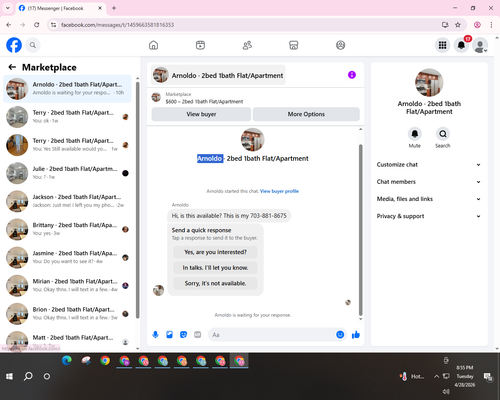This screenshot has height=400, width=500.
Task: Launch Microsoft Edge from taskbar
Action: 67,361
